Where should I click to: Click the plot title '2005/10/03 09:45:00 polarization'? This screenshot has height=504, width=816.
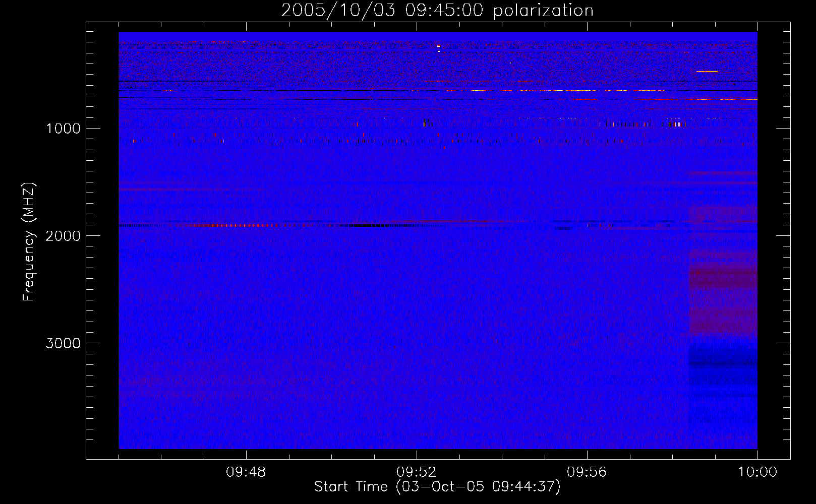(x=437, y=11)
